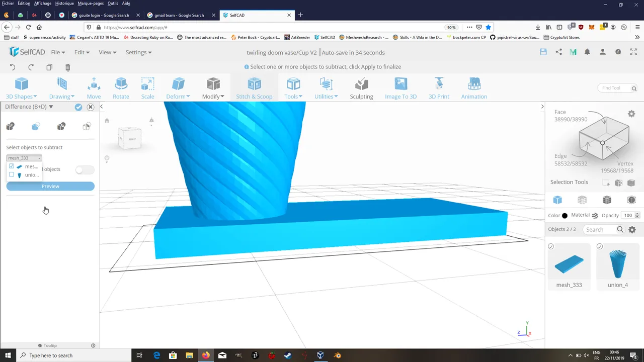Screen dimensions: 644x362
Task: Switch to solid plus wireframe view
Action: 607,200
